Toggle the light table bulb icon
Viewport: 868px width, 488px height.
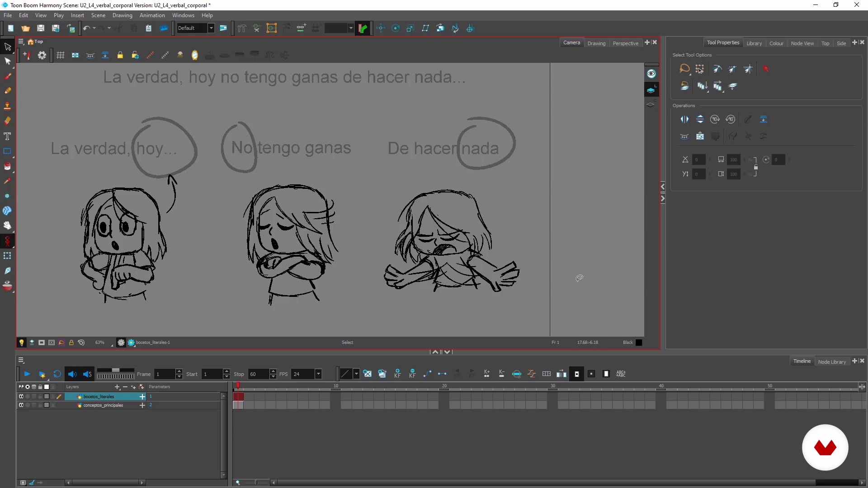[x=21, y=343]
